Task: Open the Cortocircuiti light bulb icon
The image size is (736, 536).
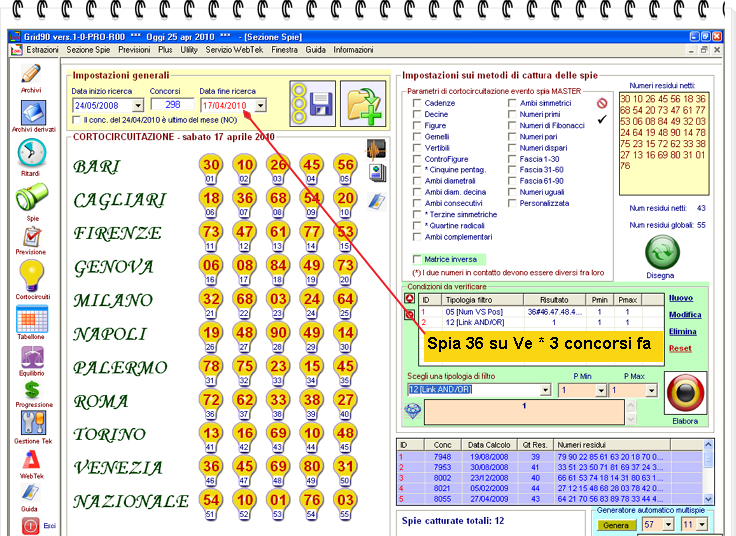Action: 32,276
